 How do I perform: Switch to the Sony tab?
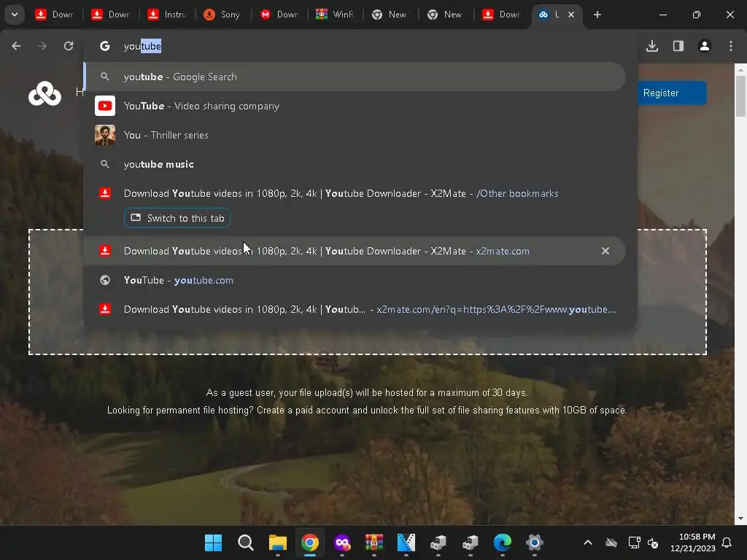(222, 15)
